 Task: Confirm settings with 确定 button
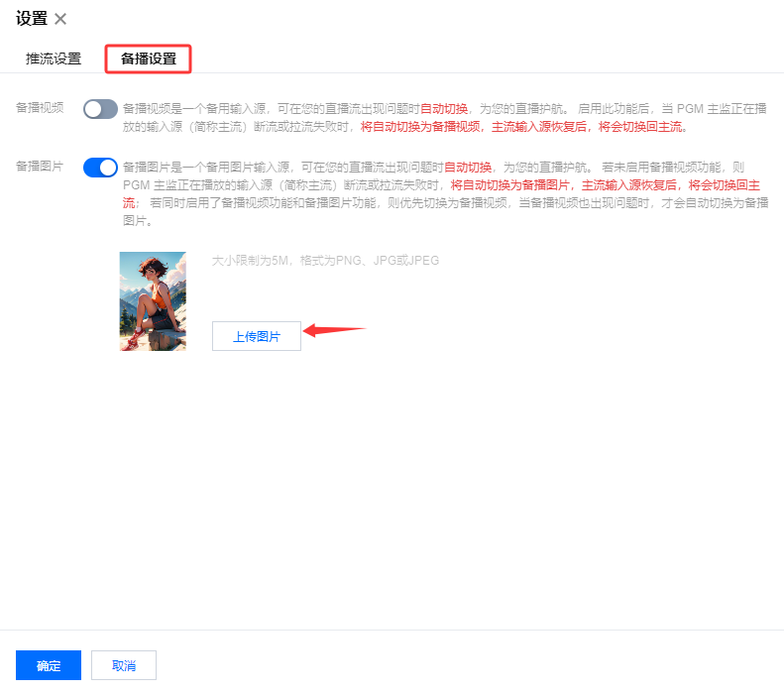pos(49,665)
